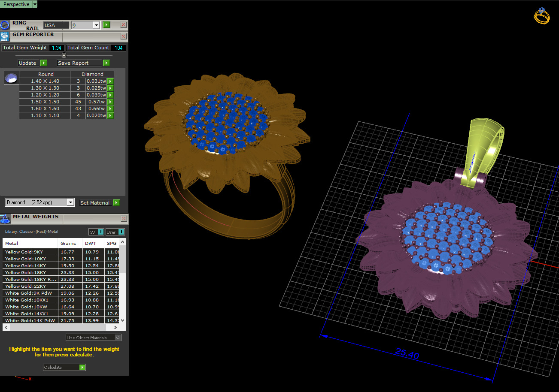Click the 0.57tw weight cell

pyautogui.click(x=96, y=102)
